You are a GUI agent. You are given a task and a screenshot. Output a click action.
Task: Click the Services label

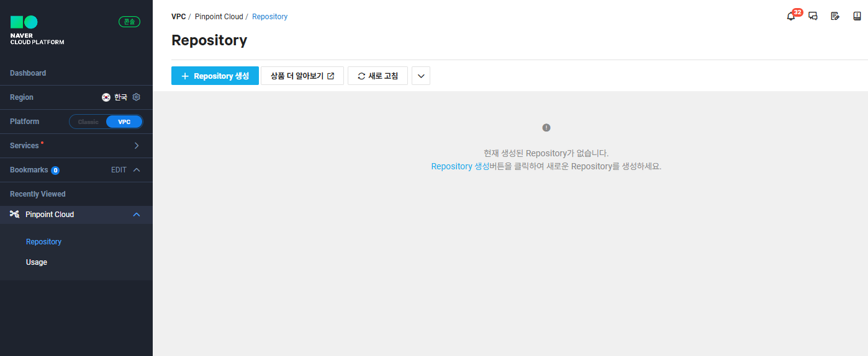click(24, 146)
